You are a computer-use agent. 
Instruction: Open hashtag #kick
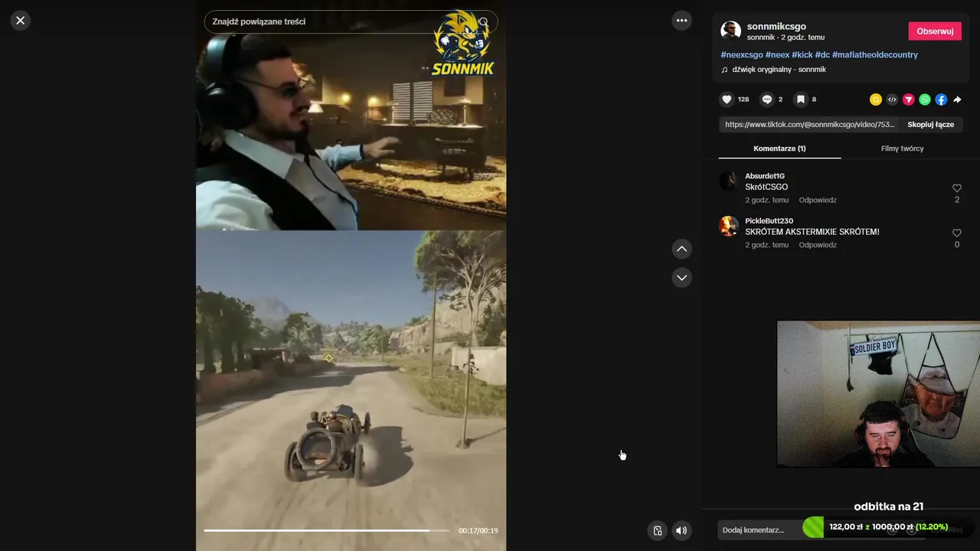click(802, 55)
